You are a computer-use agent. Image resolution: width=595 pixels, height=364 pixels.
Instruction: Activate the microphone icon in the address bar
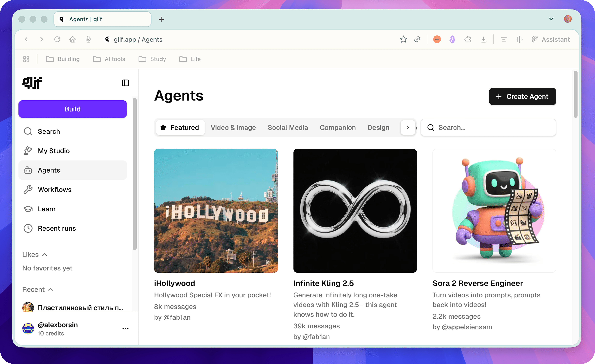click(88, 39)
